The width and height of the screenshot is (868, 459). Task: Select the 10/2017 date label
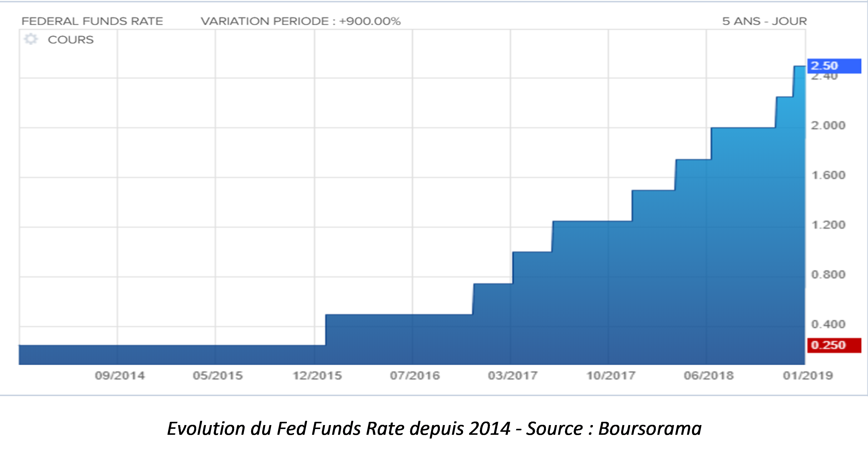pos(611,375)
